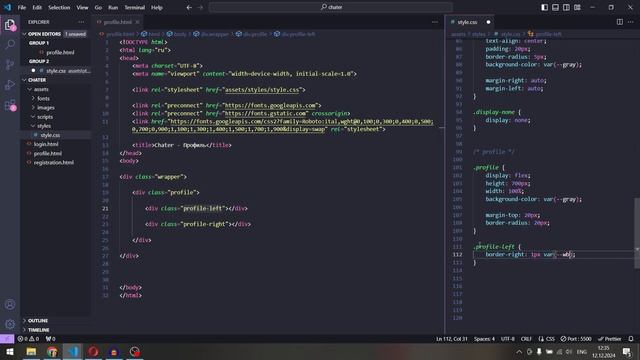Split the style.css editor right
The image size is (640, 360).
point(620,22)
